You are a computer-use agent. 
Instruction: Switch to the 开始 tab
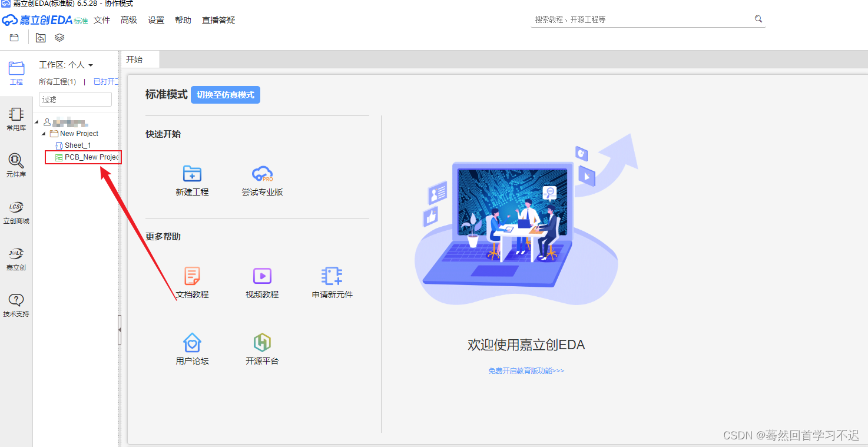coord(140,59)
